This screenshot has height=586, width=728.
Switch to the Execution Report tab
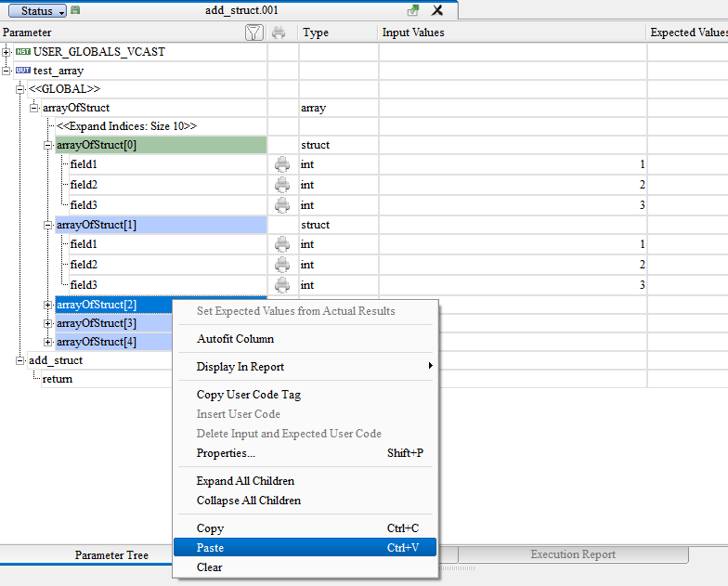click(572, 554)
